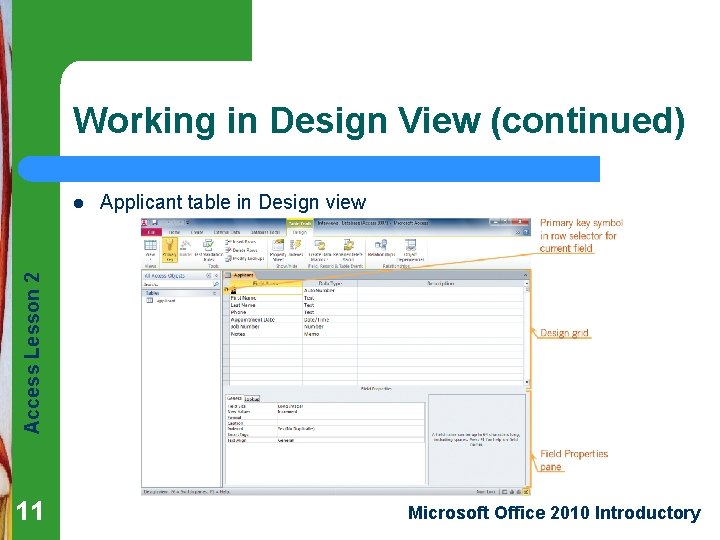Click the Builder ribbon button
This screenshot has height=540, width=720.
185,248
